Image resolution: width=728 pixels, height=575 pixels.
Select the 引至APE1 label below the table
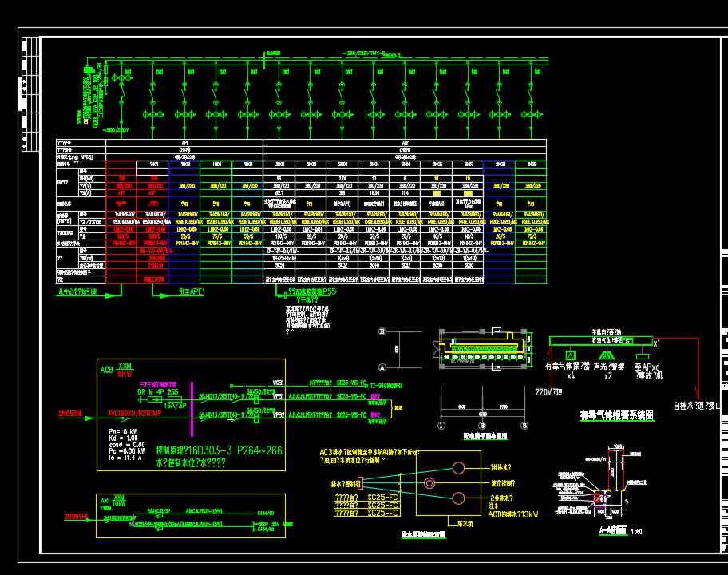(192, 291)
